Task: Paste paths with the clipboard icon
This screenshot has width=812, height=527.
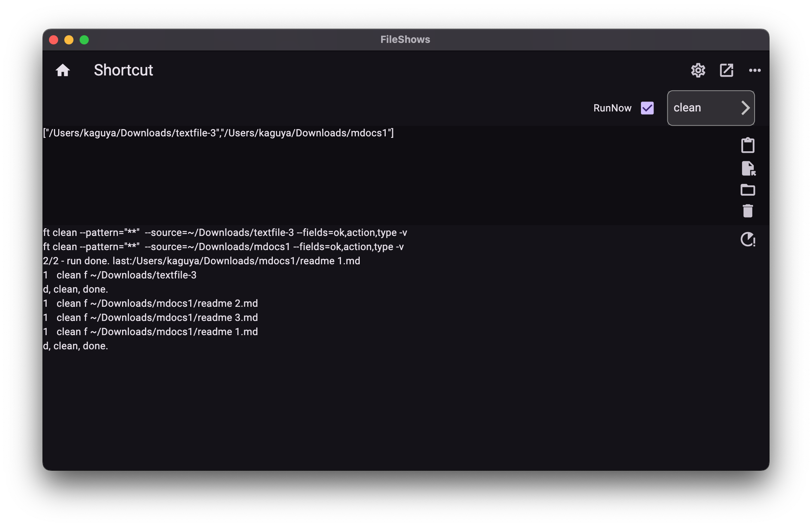Action: point(748,146)
